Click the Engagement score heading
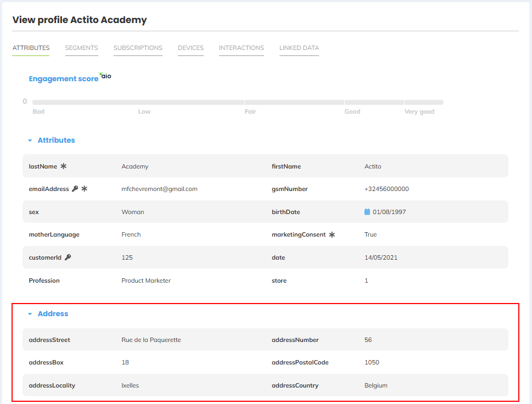The image size is (532, 404). tap(64, 78)
